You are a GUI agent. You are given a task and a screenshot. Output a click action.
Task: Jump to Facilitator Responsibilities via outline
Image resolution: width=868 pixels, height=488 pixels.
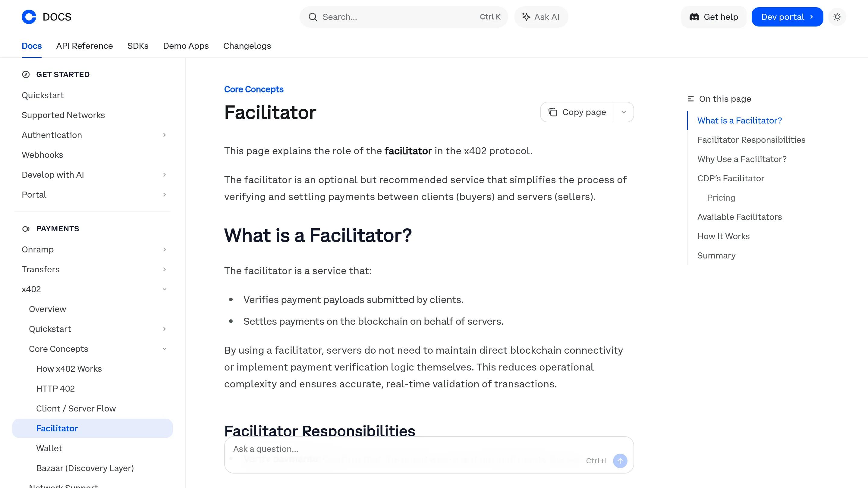tap(751, 139)
